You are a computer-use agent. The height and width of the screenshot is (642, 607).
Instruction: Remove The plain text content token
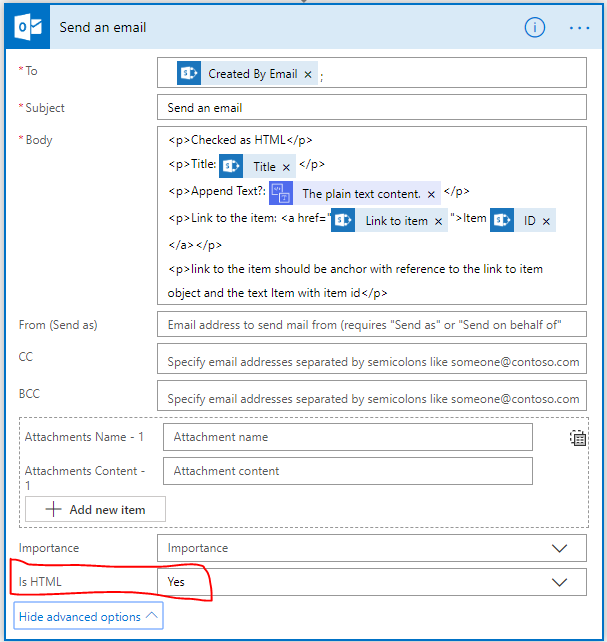431,194
